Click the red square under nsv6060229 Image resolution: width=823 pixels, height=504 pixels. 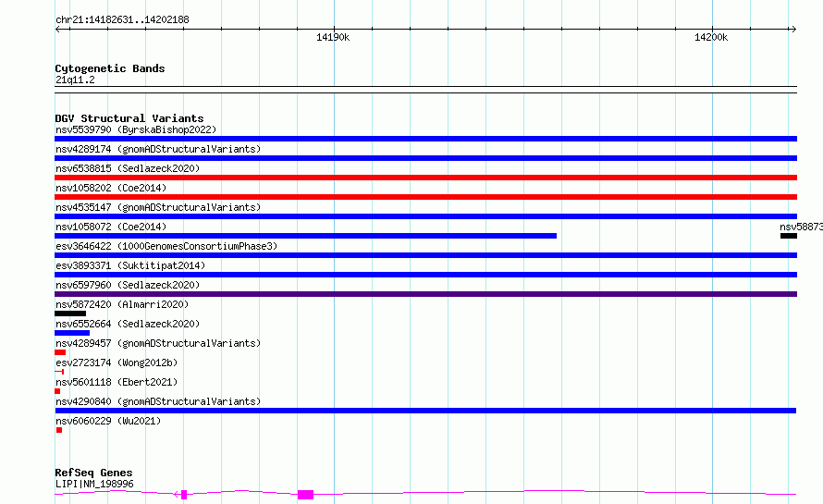click(59, 430)
